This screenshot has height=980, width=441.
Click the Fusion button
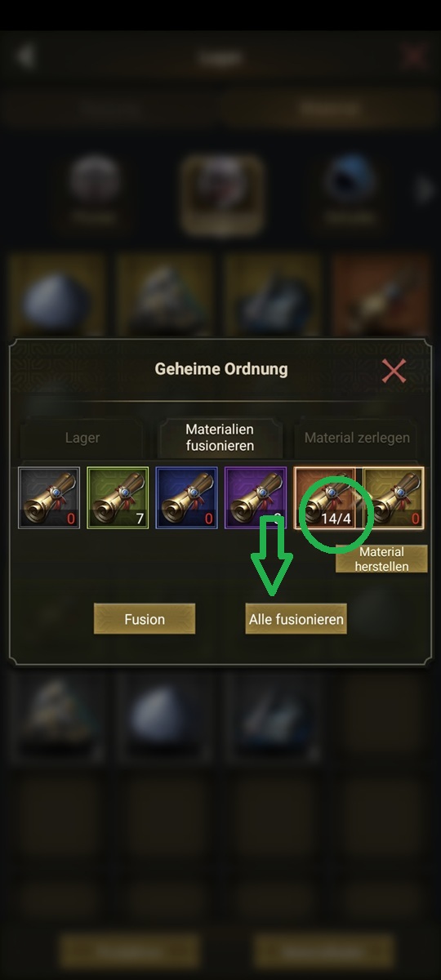tap(145, 619)
